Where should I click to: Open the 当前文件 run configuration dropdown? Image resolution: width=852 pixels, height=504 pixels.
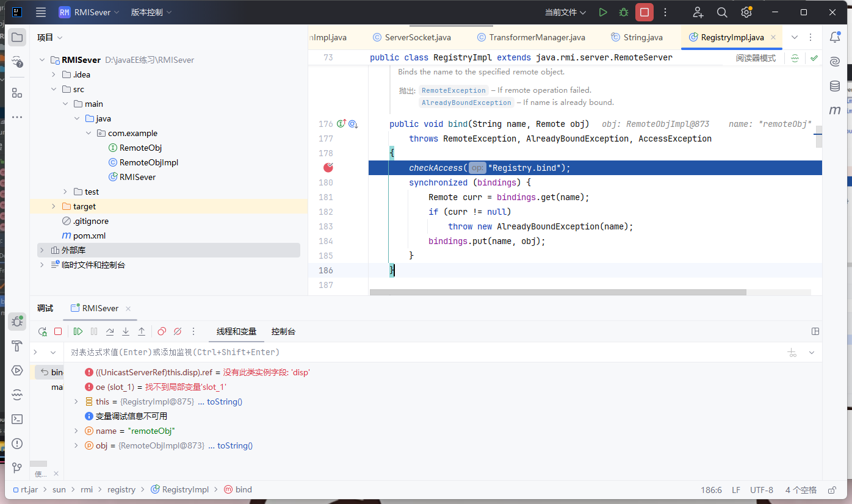click(x=565, y=12)
